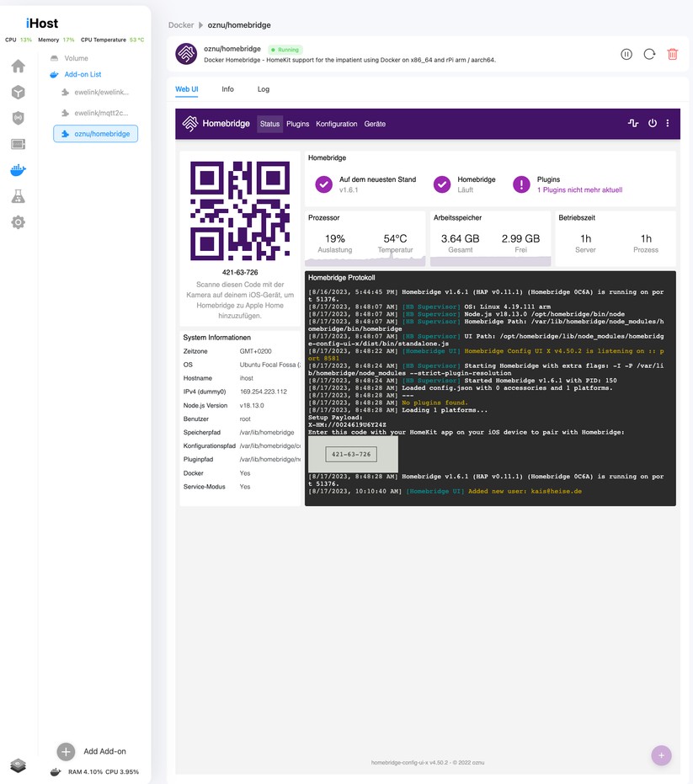
Task: Open Settings via the gear icon
Action: pos(18,221)
